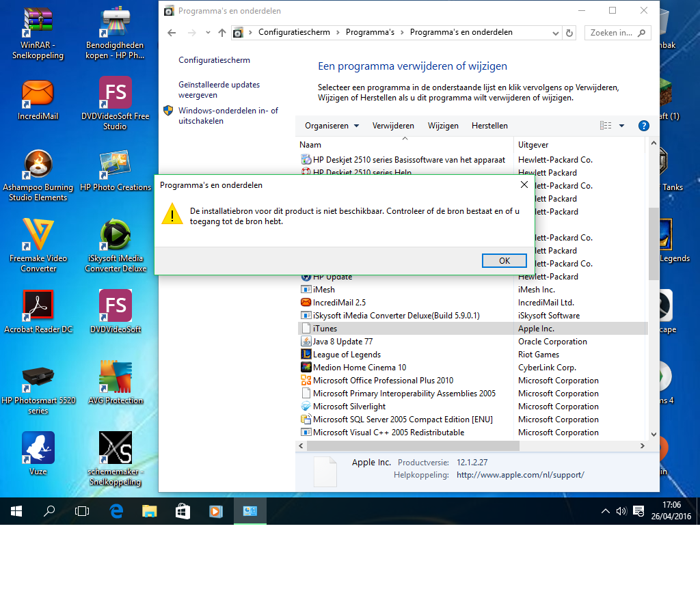Open HP Photosmart 5520 series icon
Viewport: 700px width, 589px height.
(x=38, y=389)
